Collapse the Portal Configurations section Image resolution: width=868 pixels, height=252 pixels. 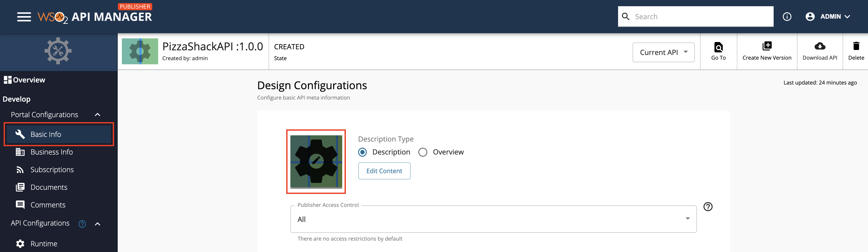(x=98, y=115)
